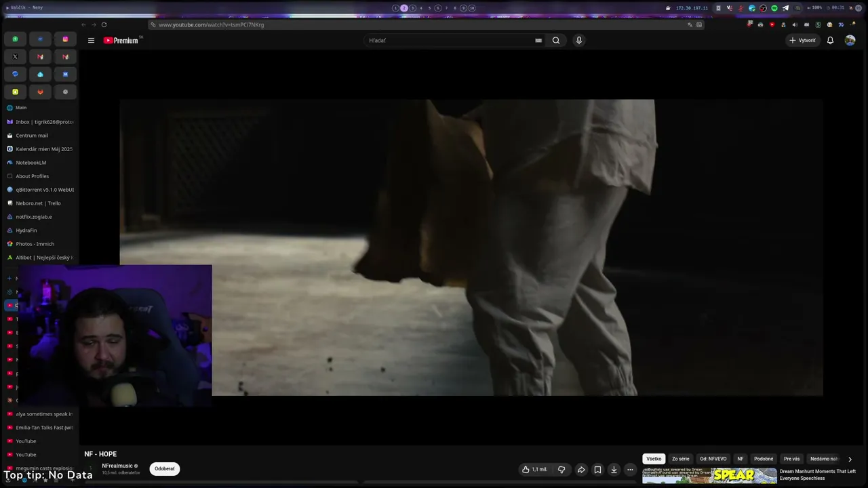The height and width of the screenshot is (488, 868).
Task: Switch to workspace 1
Action: pos(395,8)
